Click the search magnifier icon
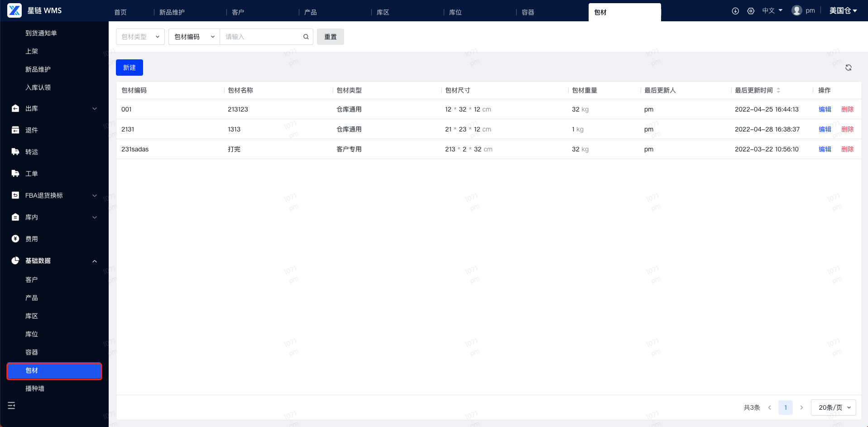 click(306, 37)
